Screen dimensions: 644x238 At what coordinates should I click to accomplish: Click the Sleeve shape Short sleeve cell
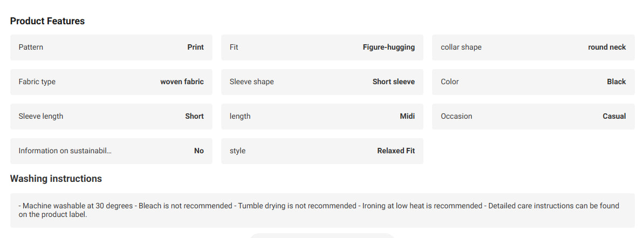click(x=322, y=82)
